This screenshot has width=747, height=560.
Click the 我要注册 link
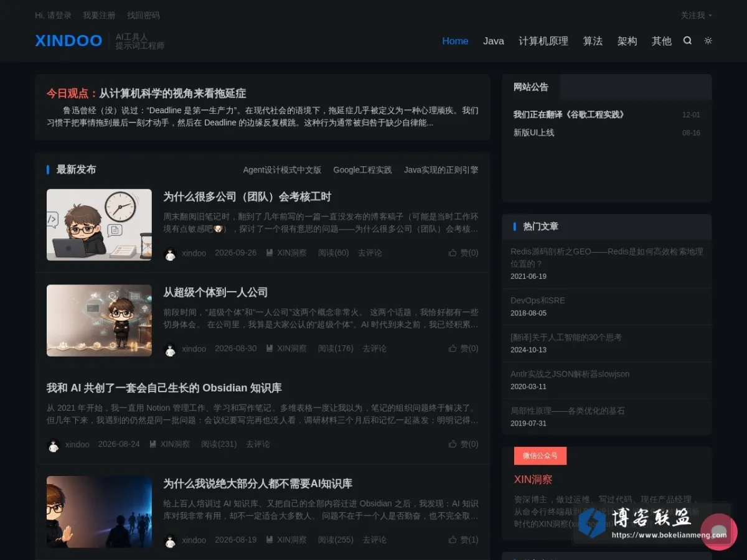pyautogui.click(x=99, y=15)
